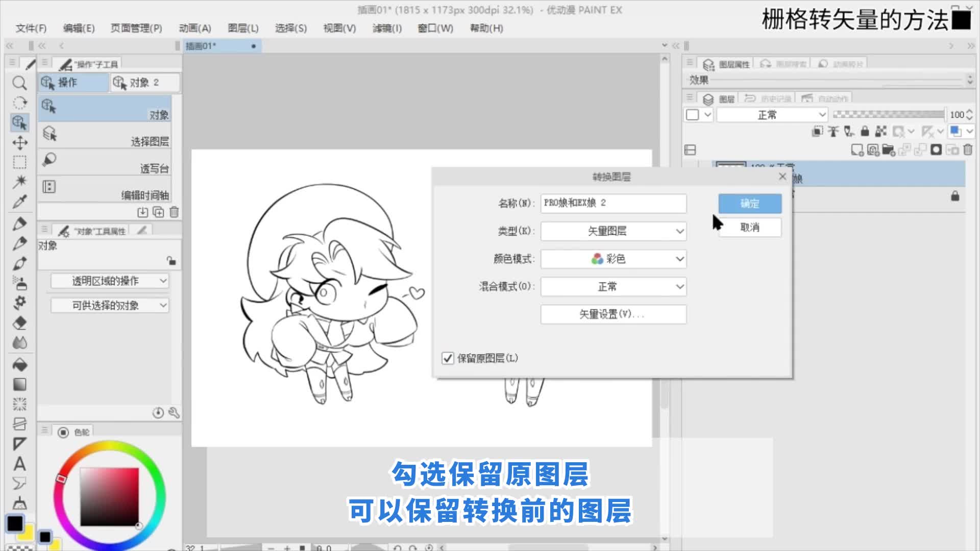This screenshot has width=980, height=551.
Task: Click the New layer folder icon
Action: tap(889, 150)
